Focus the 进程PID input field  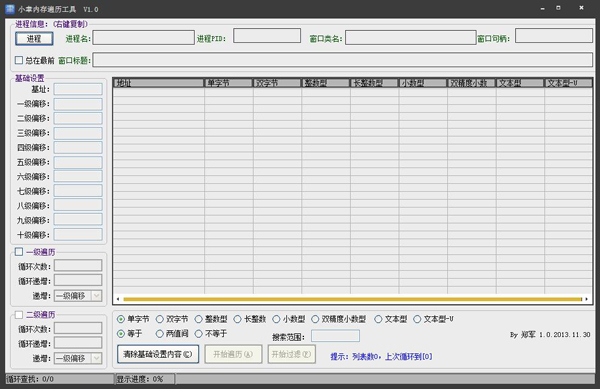[267, 36]
